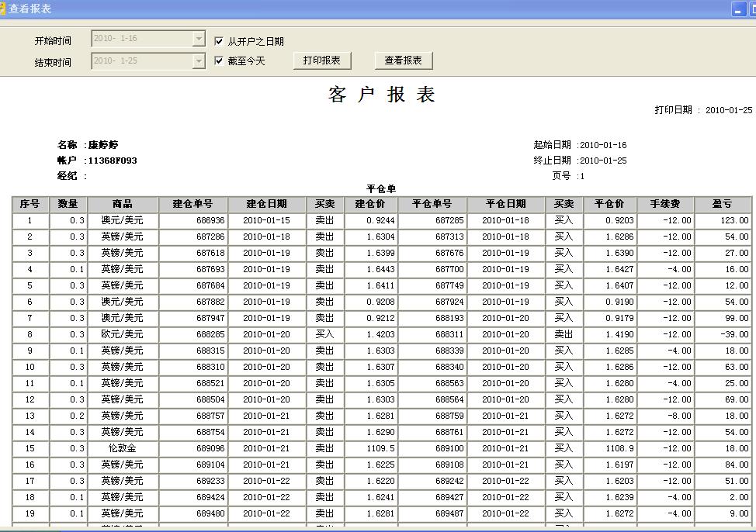The width and height of the screenshot is (756, 532).
Task: Click closing price 1.6407 in row 5
Action: (x=619, y=285)
